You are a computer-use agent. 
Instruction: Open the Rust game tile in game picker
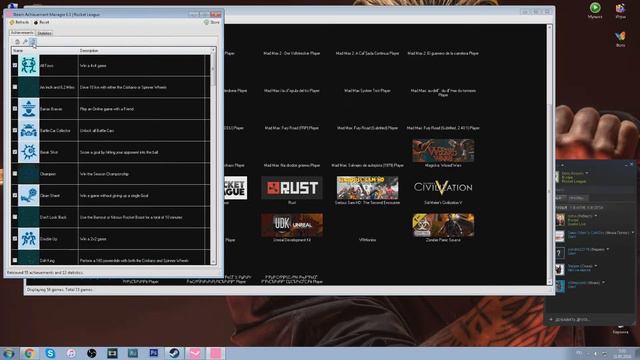click(x=292, y=188)
